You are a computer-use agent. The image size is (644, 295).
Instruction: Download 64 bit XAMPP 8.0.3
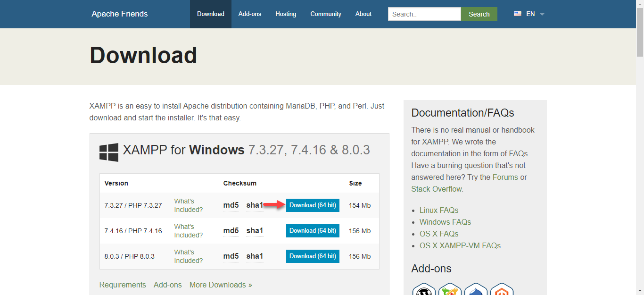click(313, 256)
